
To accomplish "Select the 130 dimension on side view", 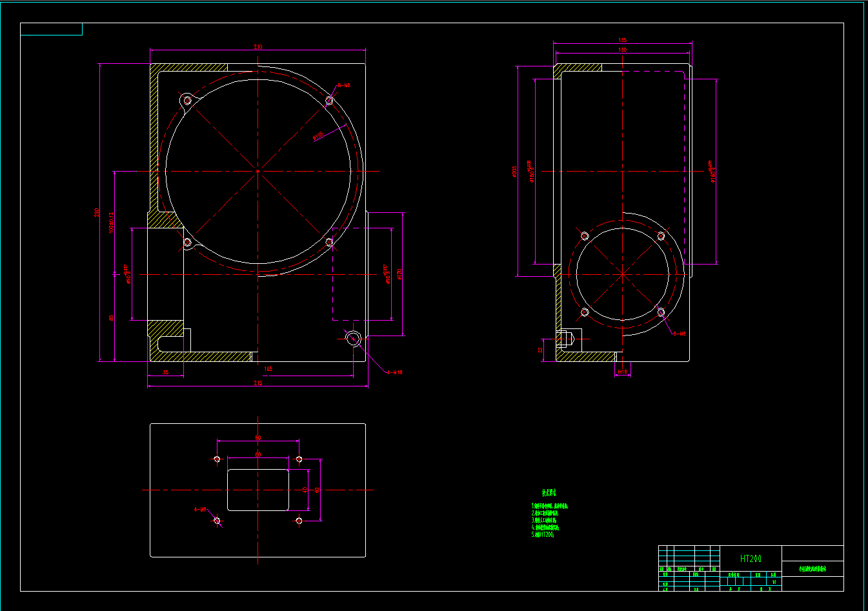I will [x=622, y=50].
